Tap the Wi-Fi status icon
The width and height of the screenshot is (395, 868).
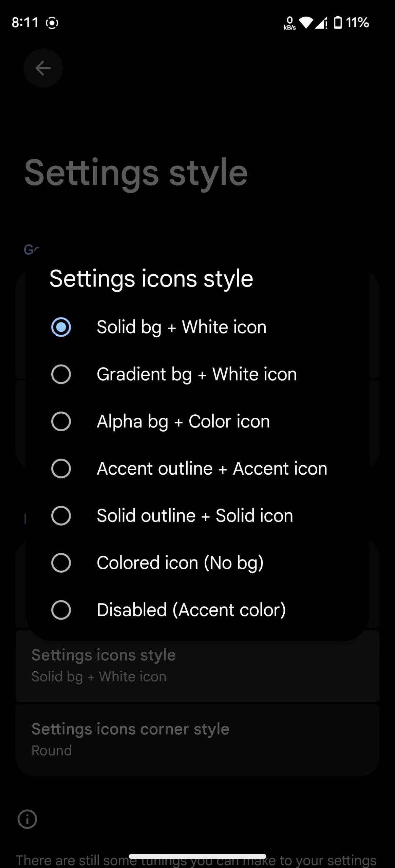point(306,23)
